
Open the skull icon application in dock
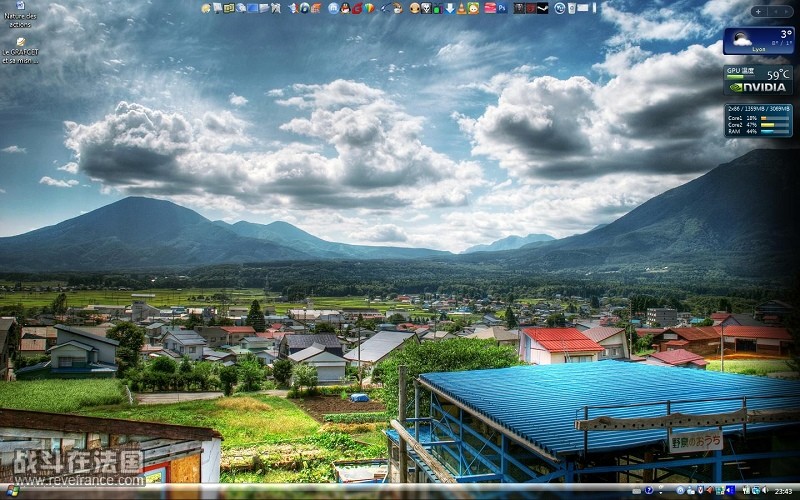[425, 8]
